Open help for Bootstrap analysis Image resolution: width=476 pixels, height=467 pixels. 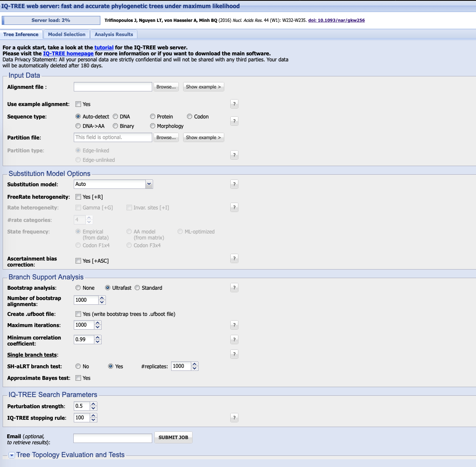coord(234,288)
